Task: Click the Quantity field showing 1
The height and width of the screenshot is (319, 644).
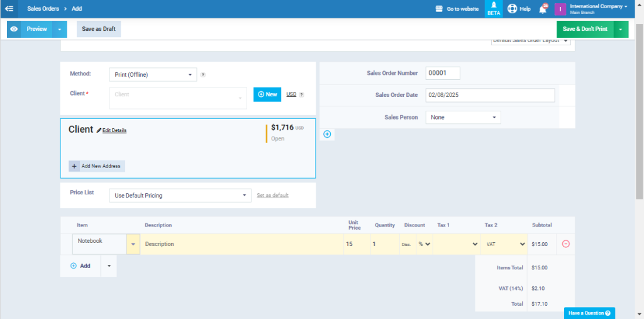Action: click(385, 244)
